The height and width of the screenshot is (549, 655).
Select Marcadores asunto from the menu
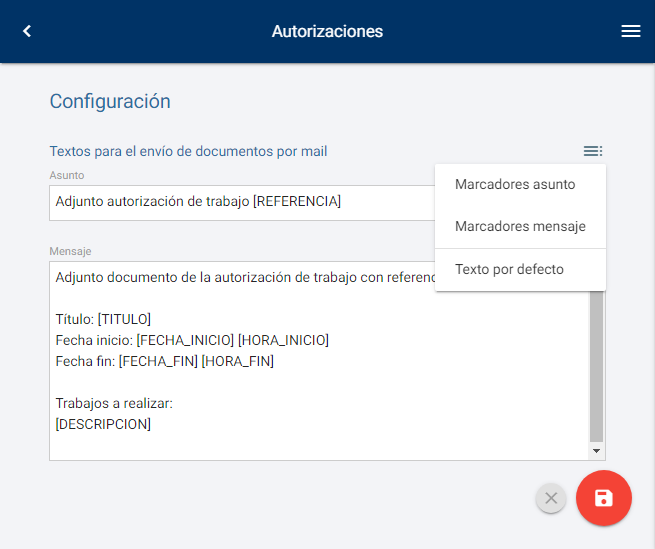(514, 184)
